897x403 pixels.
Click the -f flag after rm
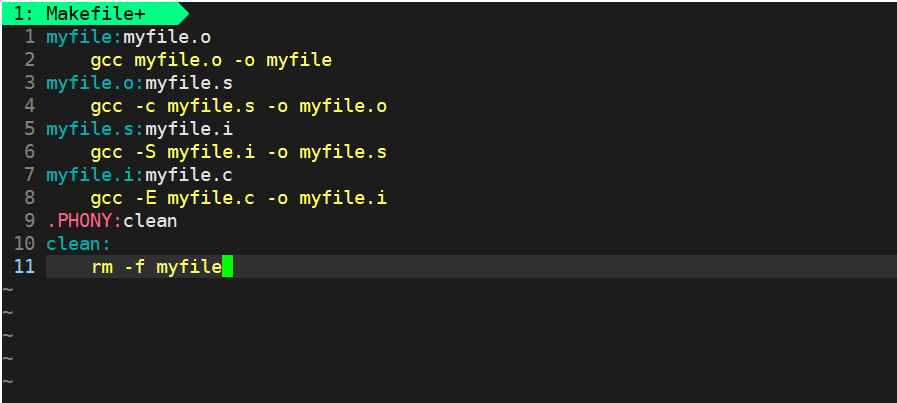click(134, 267)
